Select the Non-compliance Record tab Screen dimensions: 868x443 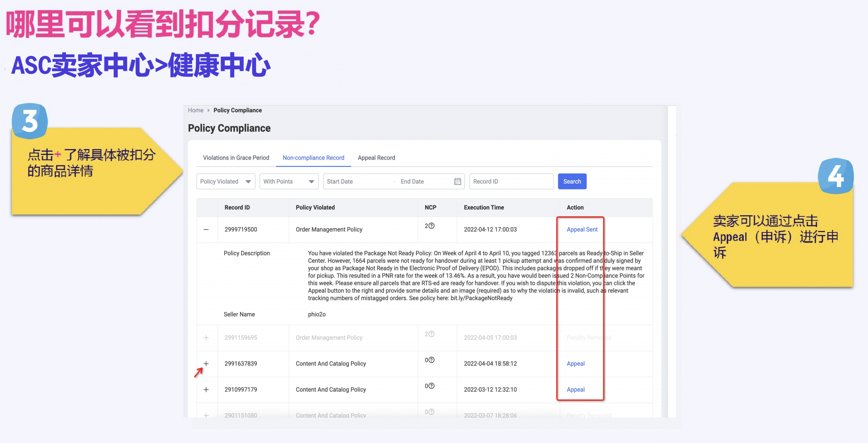tap(314, 158)
